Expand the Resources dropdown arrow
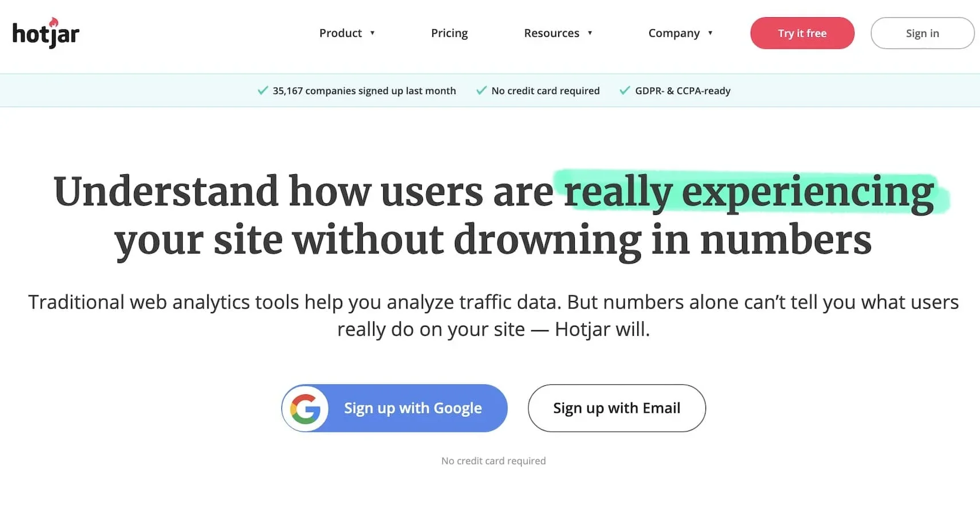Screen dimensions: 980x516 click(x=590, y=33)
